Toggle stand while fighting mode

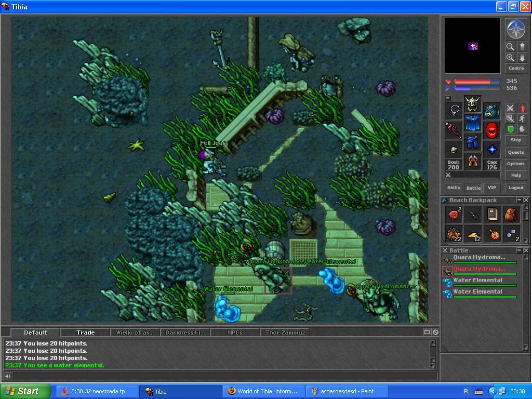tap(522, 108)
